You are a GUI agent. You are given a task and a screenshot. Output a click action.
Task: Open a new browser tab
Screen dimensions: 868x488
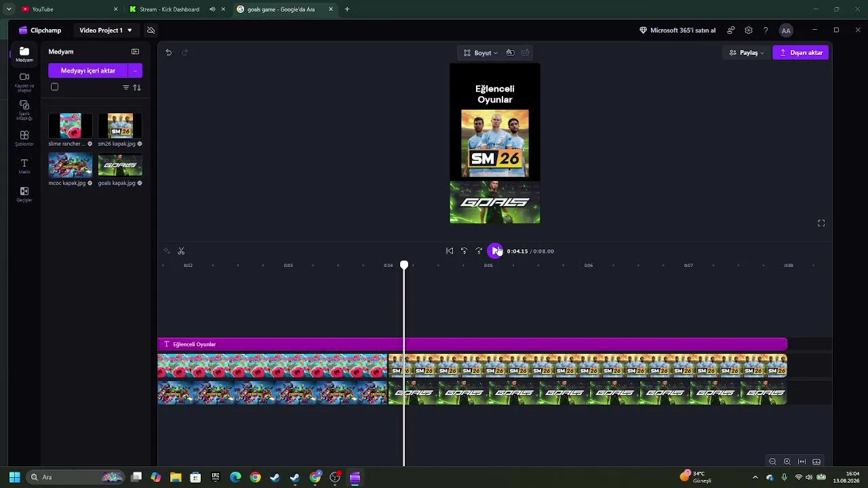pyautogui.click(x=347, y=9)
